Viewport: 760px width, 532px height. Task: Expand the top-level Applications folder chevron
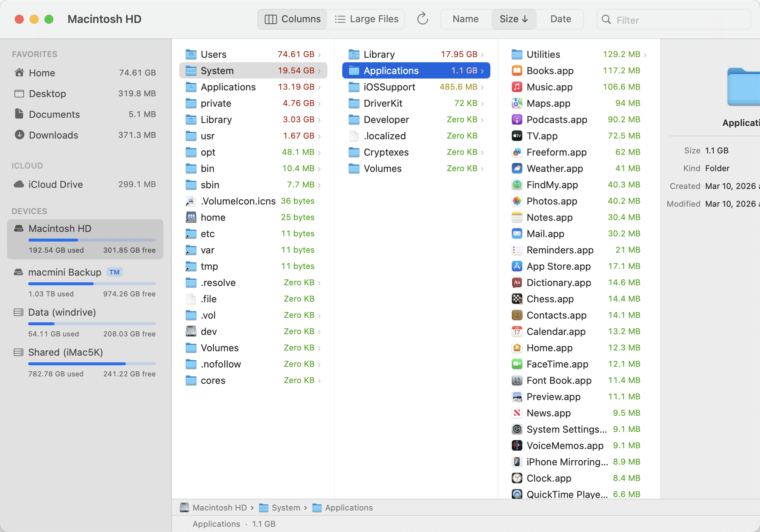click(319, 87)
